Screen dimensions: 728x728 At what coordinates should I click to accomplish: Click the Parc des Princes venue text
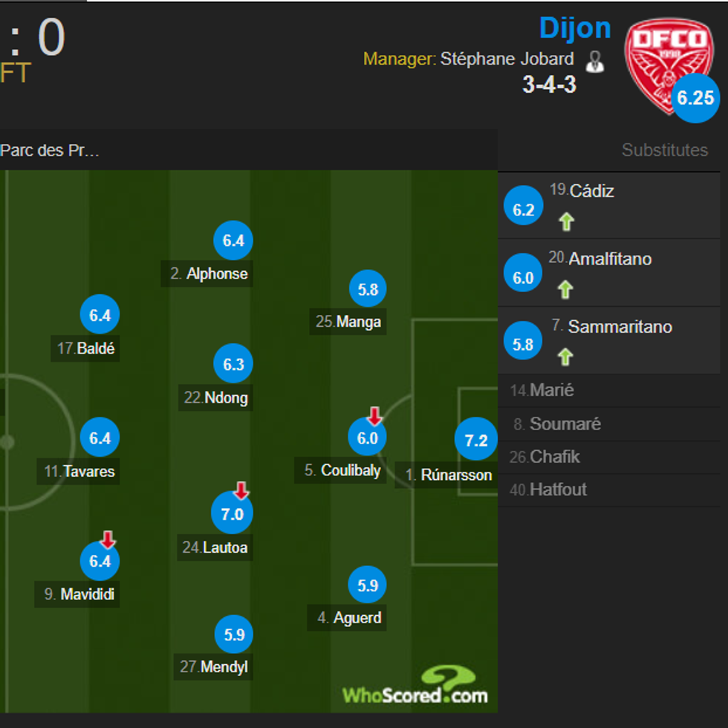point(50,150)
